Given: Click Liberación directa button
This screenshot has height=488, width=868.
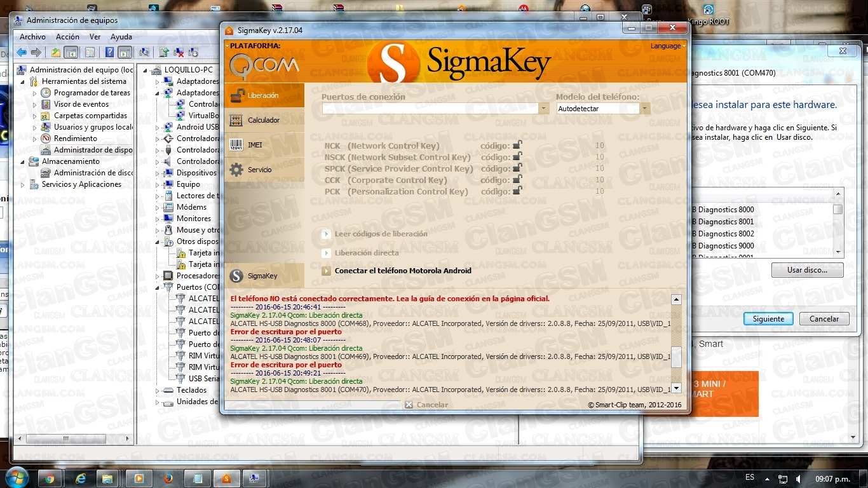Looking at the screenshot, I should [x=367, y=252].
